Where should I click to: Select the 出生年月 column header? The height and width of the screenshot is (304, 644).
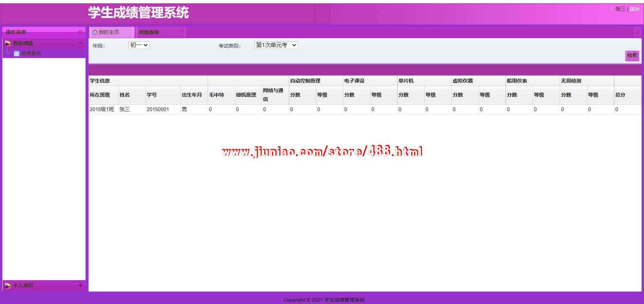pos(194,95)
